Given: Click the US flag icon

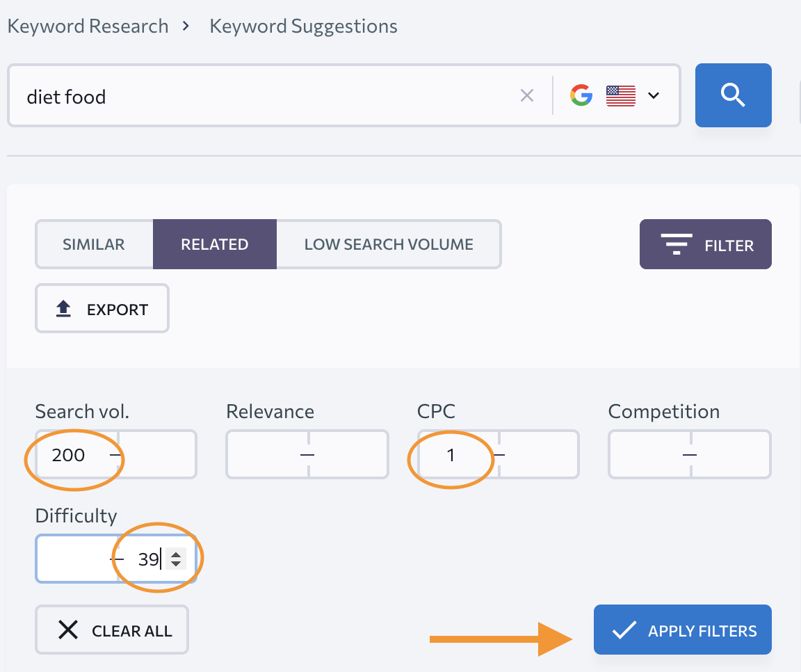Looking at the screenshot, I should click(620, 95).
